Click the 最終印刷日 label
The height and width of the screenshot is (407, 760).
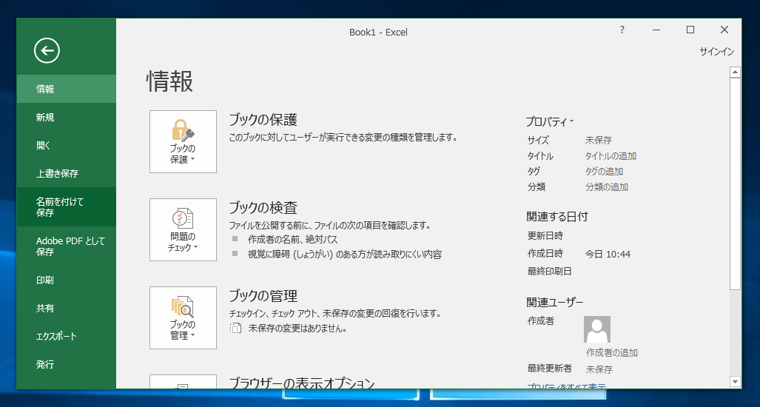click(x=550, y=271)
